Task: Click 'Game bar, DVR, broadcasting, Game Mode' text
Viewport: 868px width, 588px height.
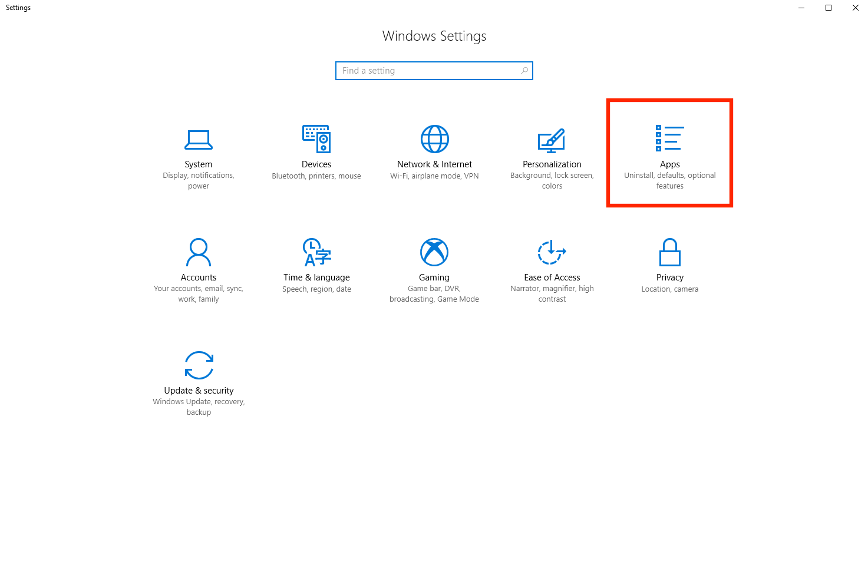Action: point(434,294)
